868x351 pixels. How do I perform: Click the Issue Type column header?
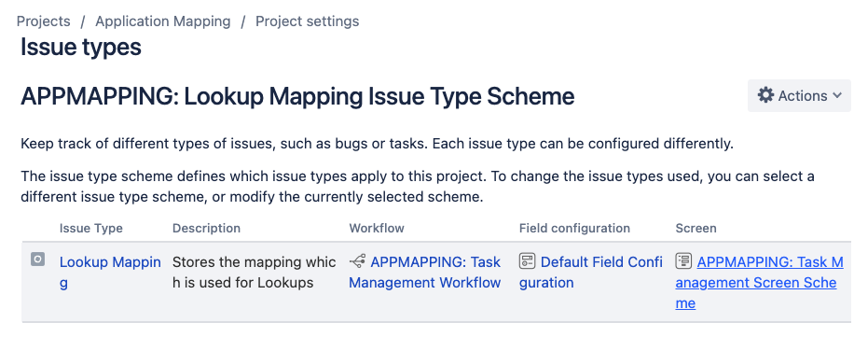tap(91, 229)
